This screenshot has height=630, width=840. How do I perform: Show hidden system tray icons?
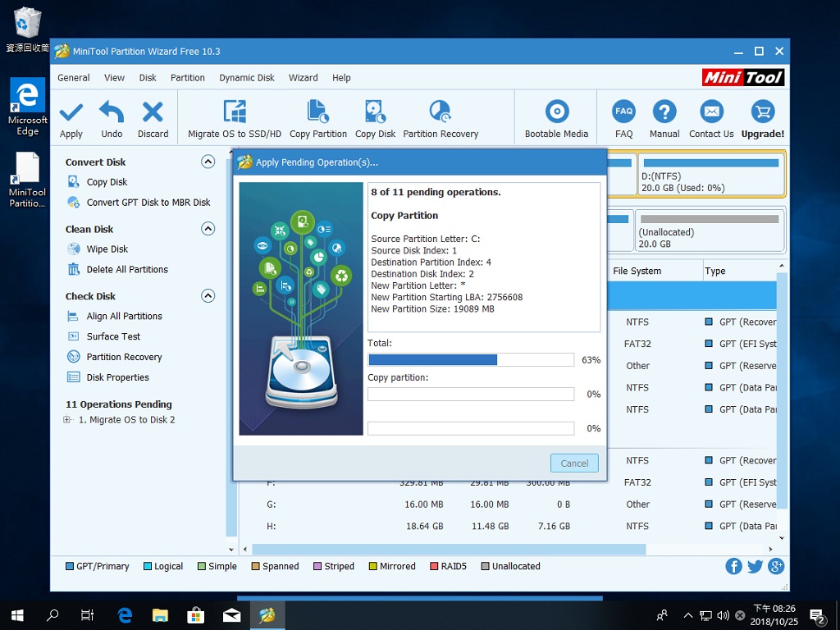pos(688,615)
